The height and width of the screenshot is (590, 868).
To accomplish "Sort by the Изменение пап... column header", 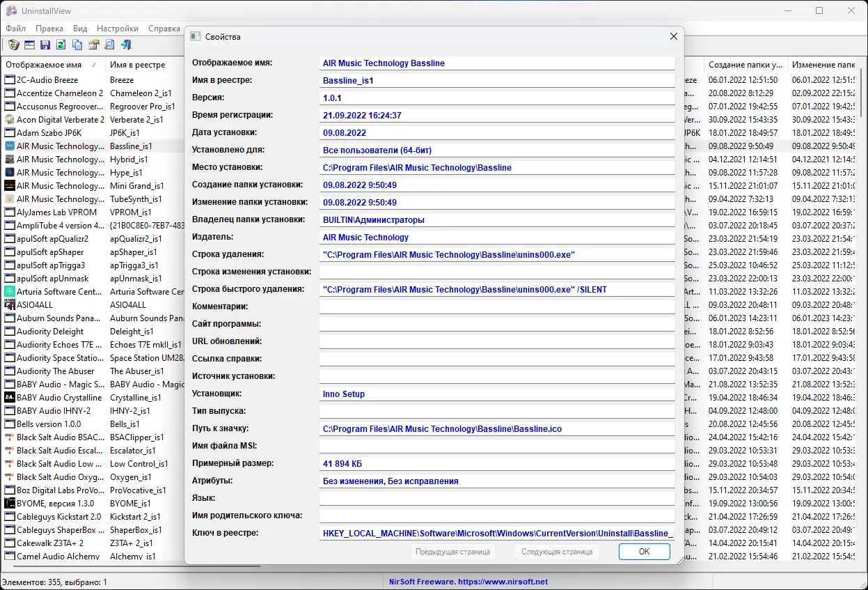I will click(x=823, y=65).
